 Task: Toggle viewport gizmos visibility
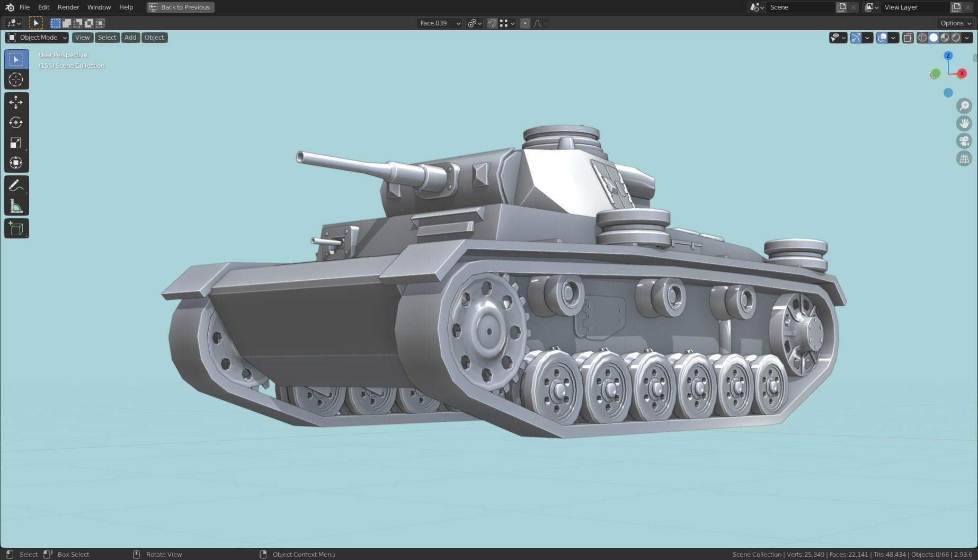pyautogui.click(x=856, y=37)
